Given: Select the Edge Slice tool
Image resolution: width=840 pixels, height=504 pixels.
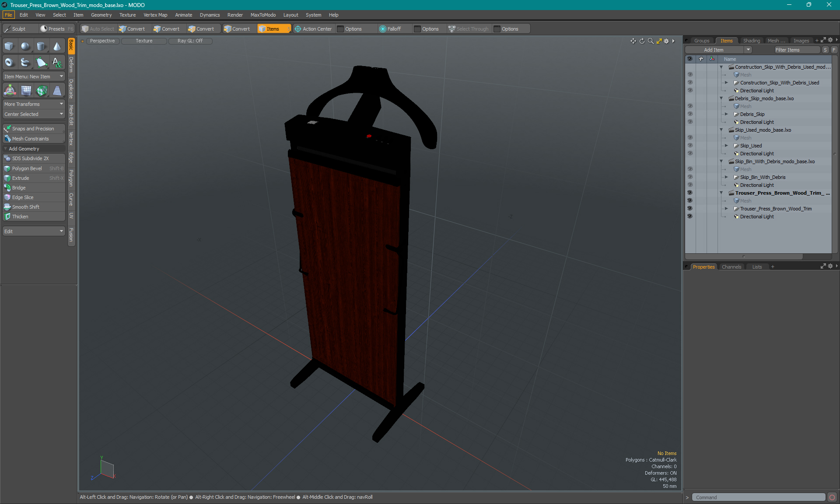Looking at the screenshot, I should coord(23,197).
